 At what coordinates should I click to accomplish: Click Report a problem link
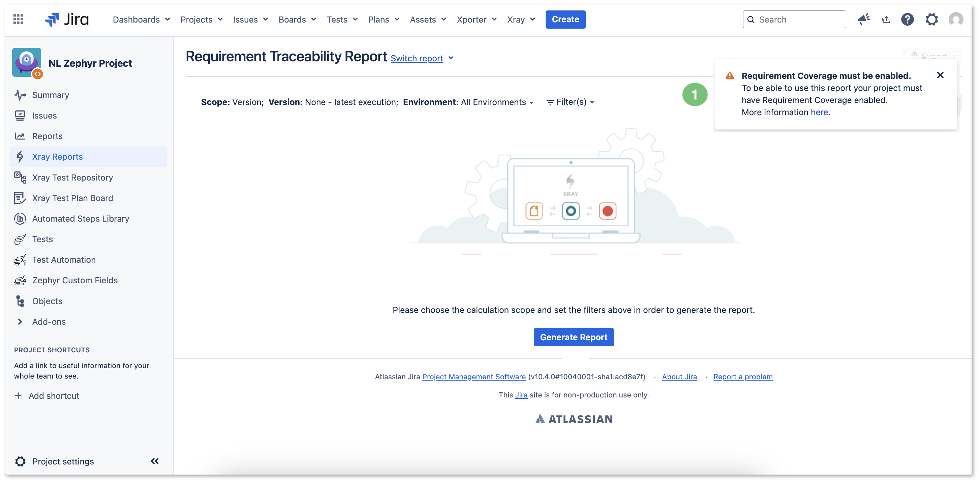pos(743,377)
